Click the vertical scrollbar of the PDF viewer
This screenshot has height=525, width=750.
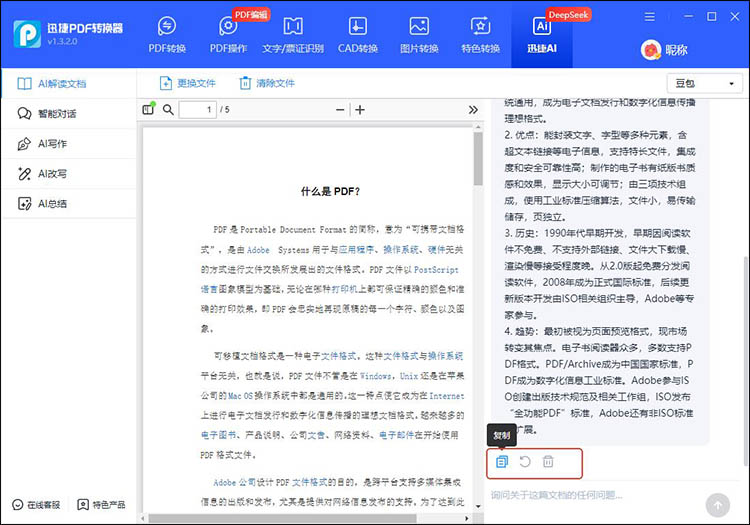coord(478,159)
